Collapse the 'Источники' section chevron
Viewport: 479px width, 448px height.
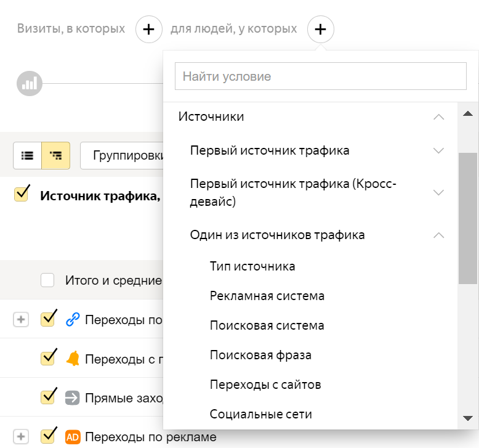pos(438,117)
